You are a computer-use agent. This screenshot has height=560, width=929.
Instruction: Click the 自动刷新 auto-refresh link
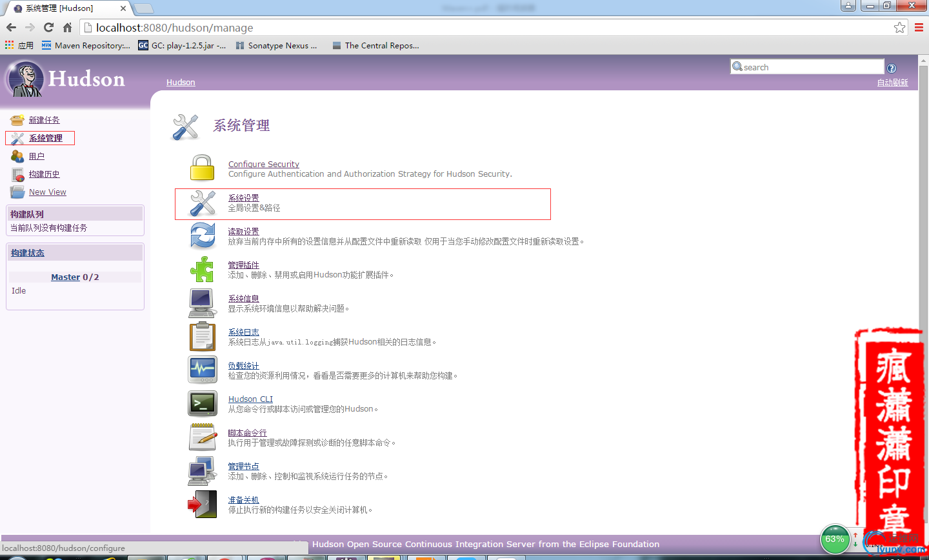893,83
